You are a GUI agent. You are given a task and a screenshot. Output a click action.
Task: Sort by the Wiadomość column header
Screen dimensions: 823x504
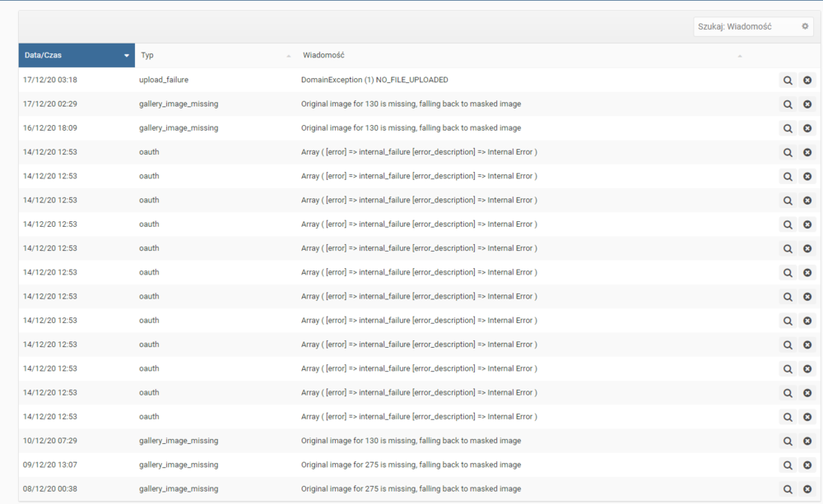pyautogui.click(x=323, y=55)
